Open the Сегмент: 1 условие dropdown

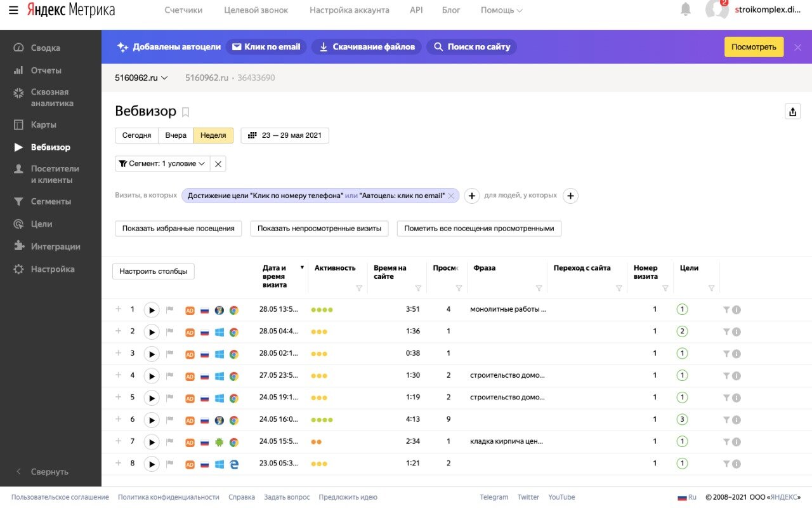[162, 163]
